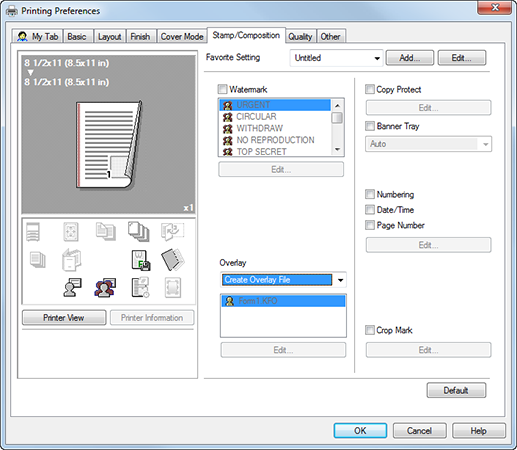Select the URGENT watermark stamp icon

point(228,105)
